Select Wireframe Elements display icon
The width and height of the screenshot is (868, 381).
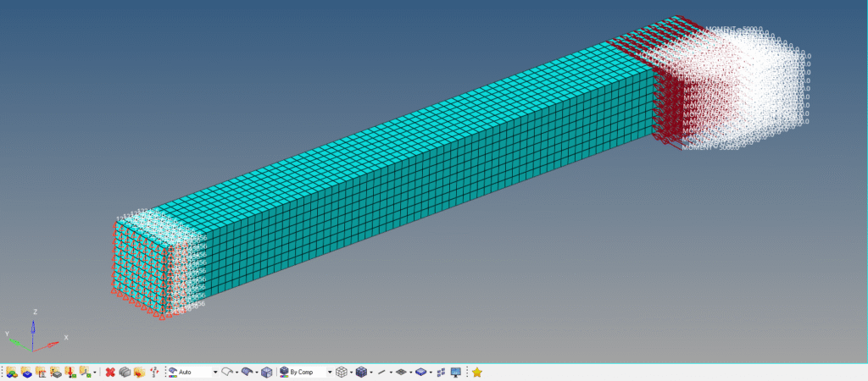click(x=341, y=373)
